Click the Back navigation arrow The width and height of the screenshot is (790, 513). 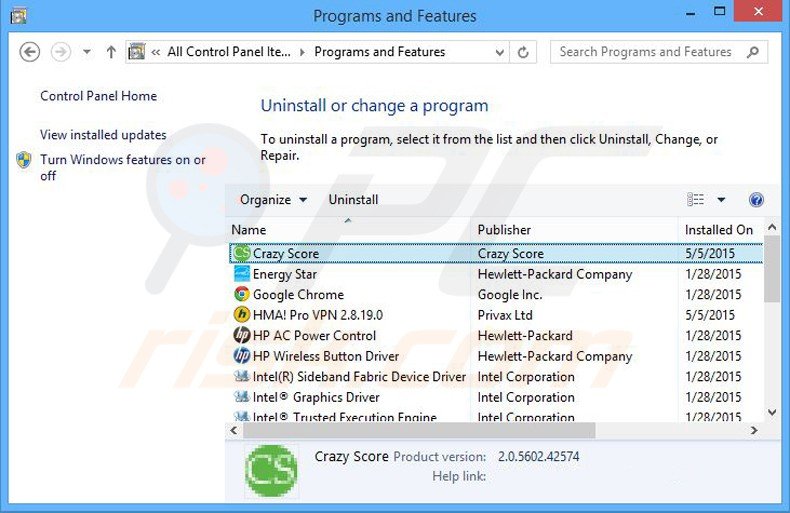click(x=30, y=52)
